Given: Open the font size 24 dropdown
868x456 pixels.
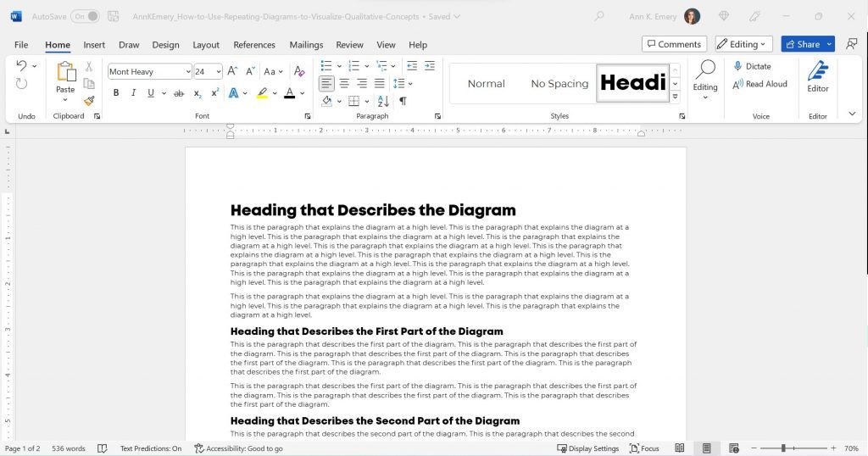Looking at the screenshot, I should (x=219, y=71).
